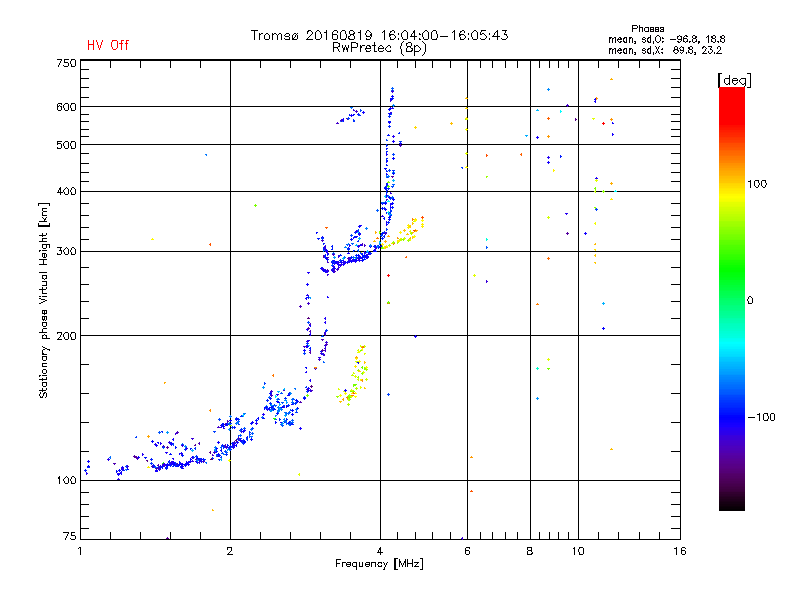Screen dimensions: 800x600
Task: Click the 'RwPretec (8p)' subtitle
Action: point(379,48)
